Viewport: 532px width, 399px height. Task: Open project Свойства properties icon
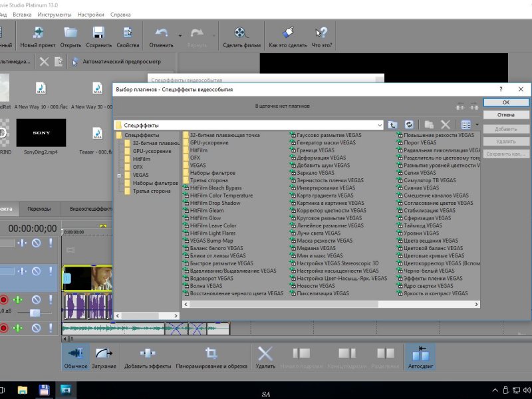click(128, 37)
